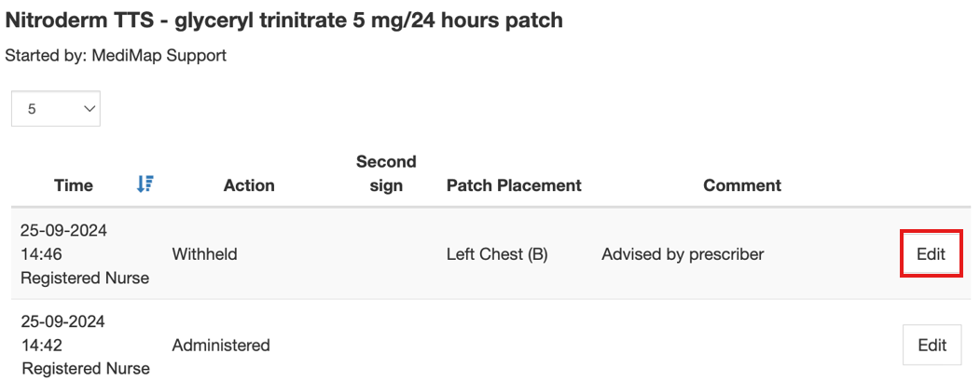
Task: Click the Left Chest (B) placement cell
Action: 497,253
